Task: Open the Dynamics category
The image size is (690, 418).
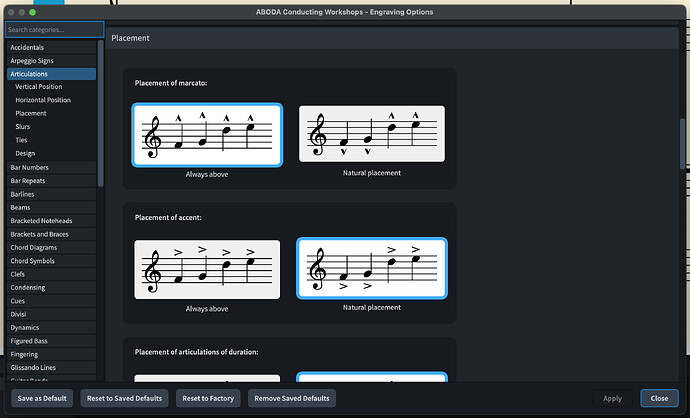Action: click(51, 327)
